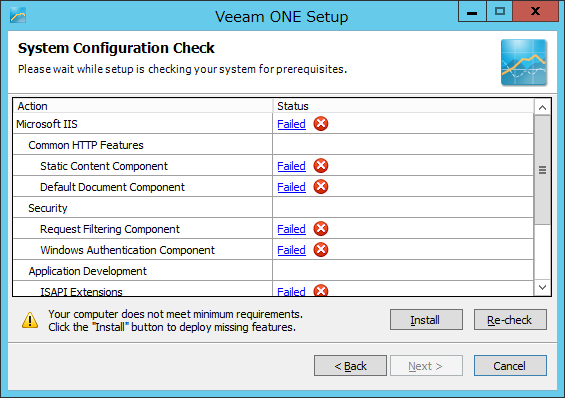Click the Install button to deploy features

pos(426,319)
